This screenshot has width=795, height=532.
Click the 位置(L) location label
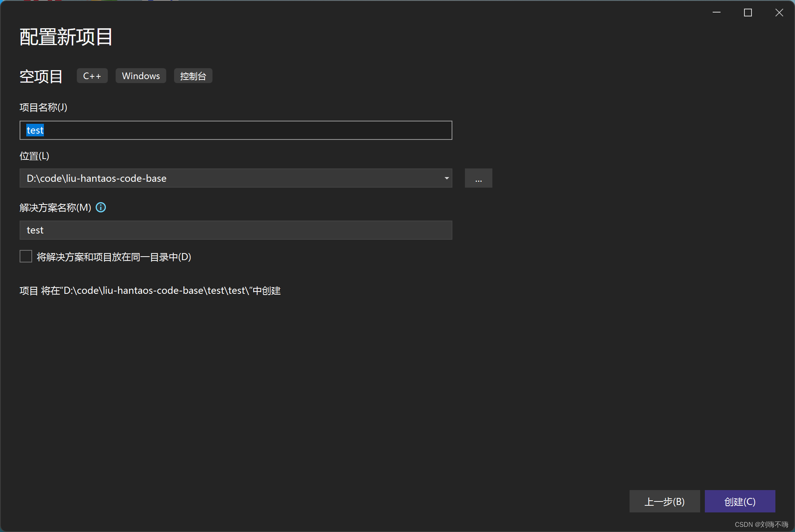point(34,156)
